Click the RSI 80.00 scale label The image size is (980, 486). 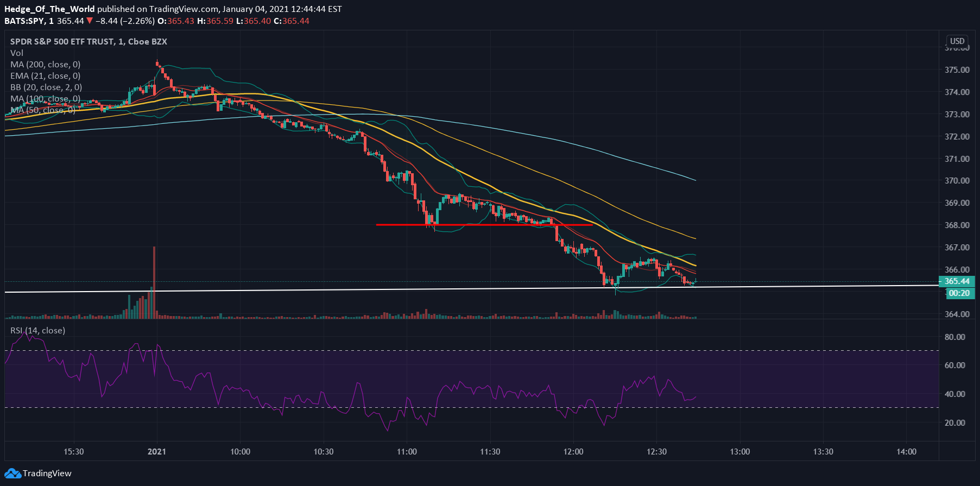[955, 337]
